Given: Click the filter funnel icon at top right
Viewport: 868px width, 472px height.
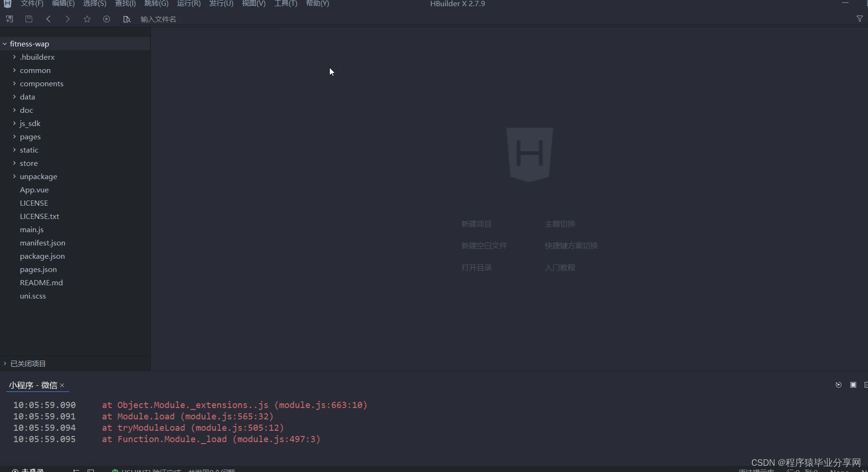Looking at the screenshot, I should click(x=859, y=19).
